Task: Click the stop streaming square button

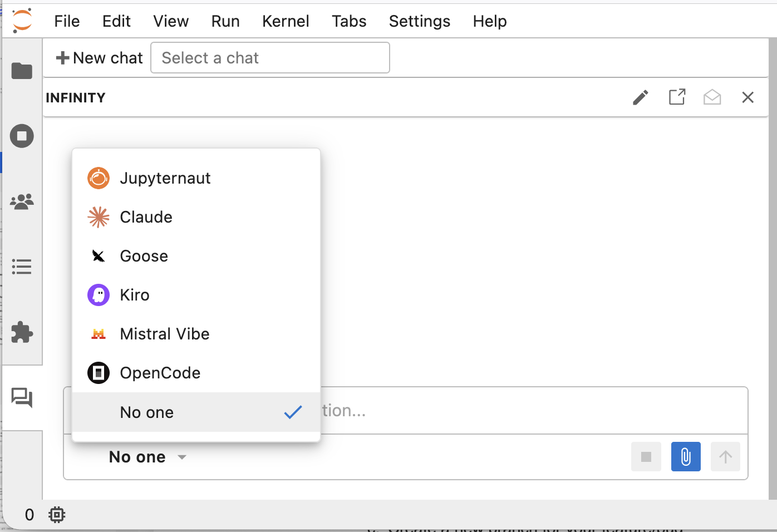Action: (x=646, y=457)
